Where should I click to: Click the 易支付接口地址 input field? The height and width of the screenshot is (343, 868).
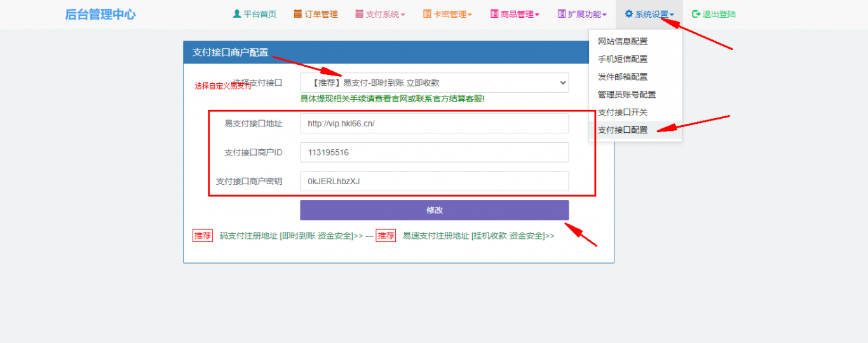tap(434, 124)
